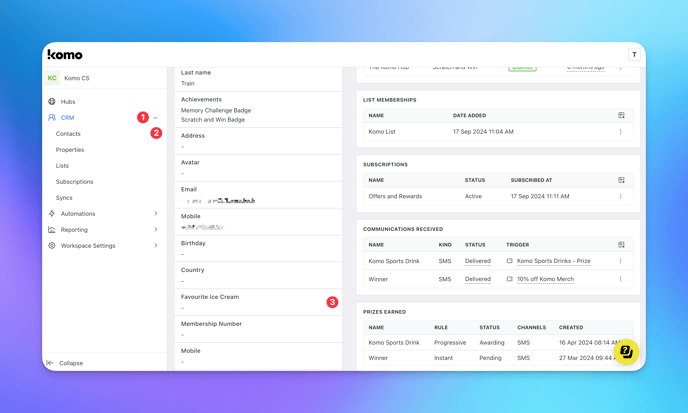Click the CRM people icon
The image size is (688, 413).
click(52, 118)
